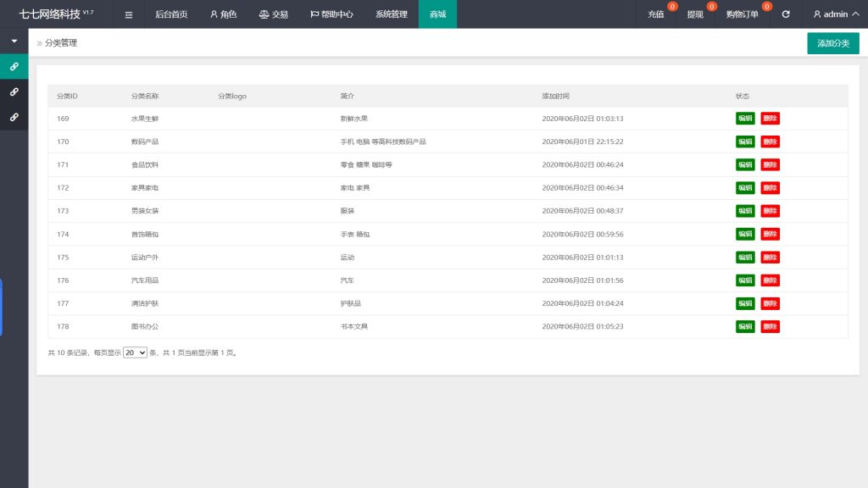
Task: Click the 运动户外 name cell
Action: (x=145, y=258)
